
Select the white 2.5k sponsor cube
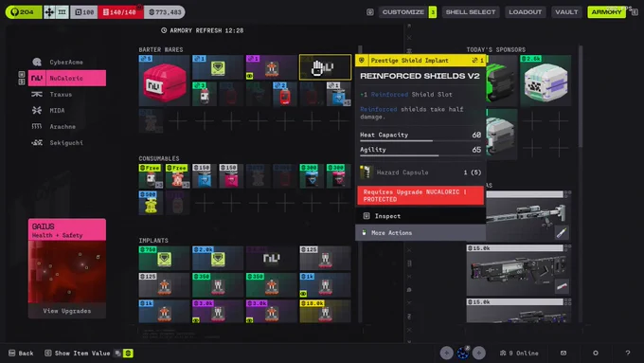546,81
